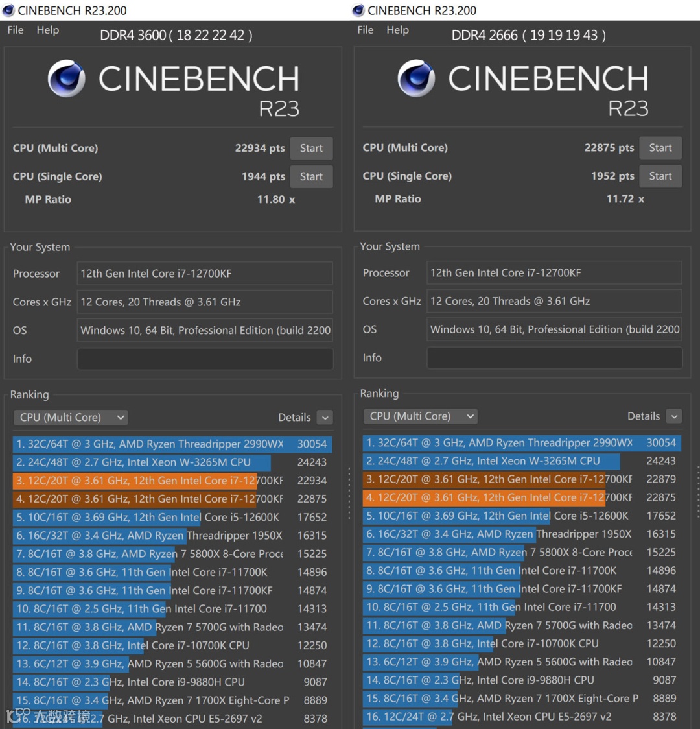Open CPU (Multi Core) ranking dropdown in right window
The image size is (700, 729).
point(421,416)
